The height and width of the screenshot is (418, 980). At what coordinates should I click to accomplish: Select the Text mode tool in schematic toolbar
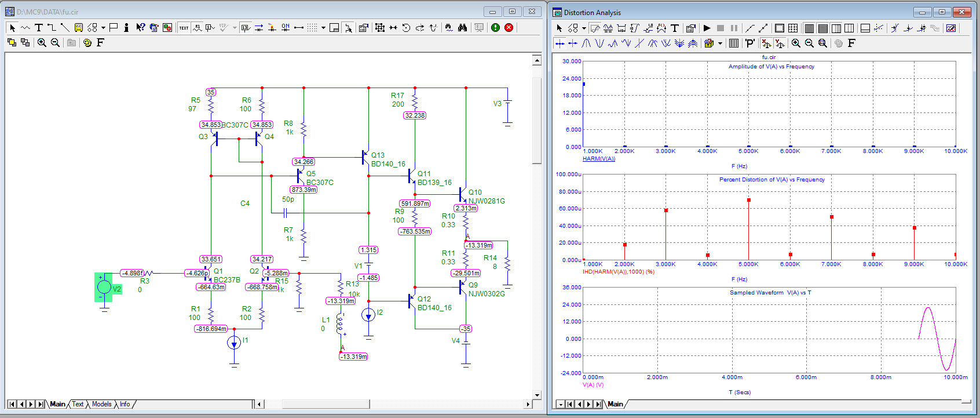click(x=39, y=27)
